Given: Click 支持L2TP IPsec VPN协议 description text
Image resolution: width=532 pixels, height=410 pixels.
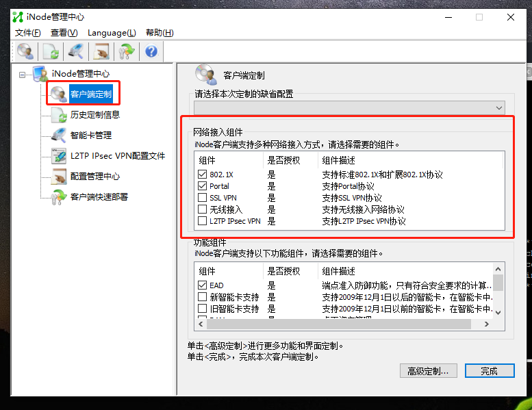Looking at the screenshot, I should [x=364, y=221].
